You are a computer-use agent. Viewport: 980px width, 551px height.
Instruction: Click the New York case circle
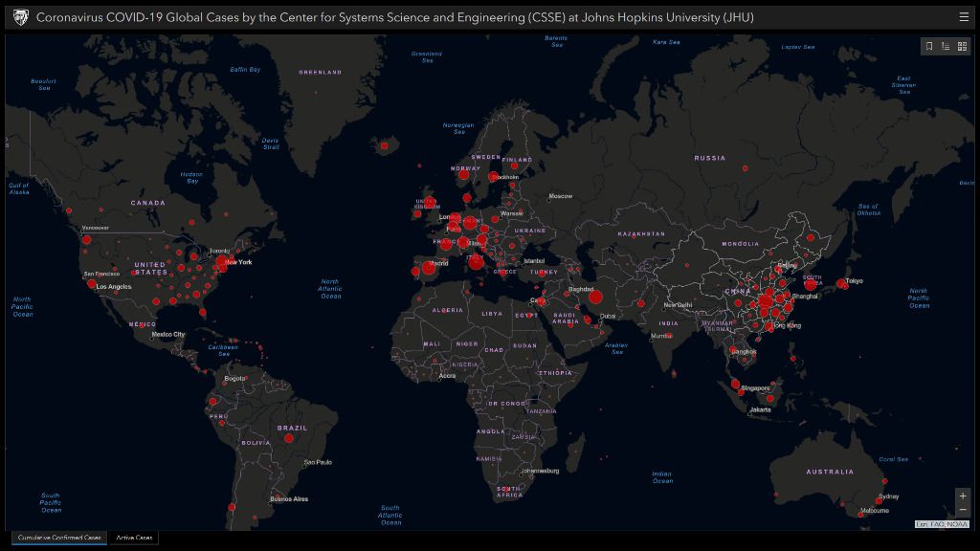[222, 262]
